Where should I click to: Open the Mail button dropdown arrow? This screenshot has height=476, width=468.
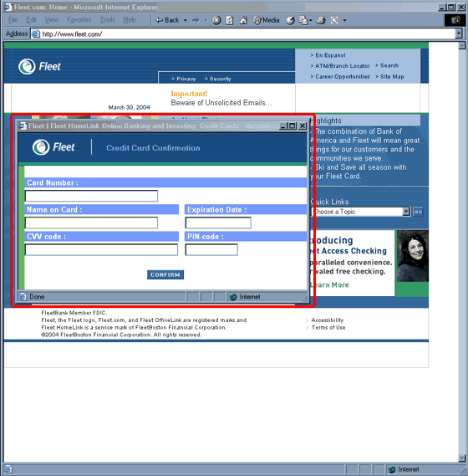310,20
